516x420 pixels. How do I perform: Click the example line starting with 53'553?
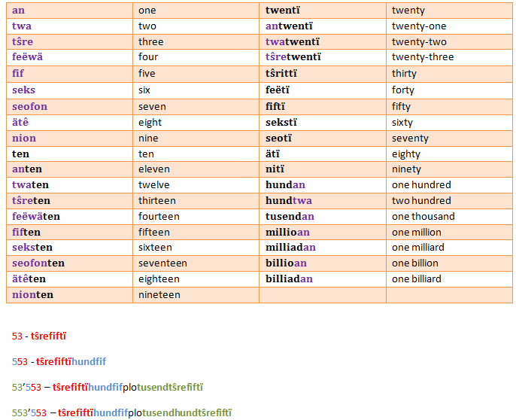coord(108,387)
